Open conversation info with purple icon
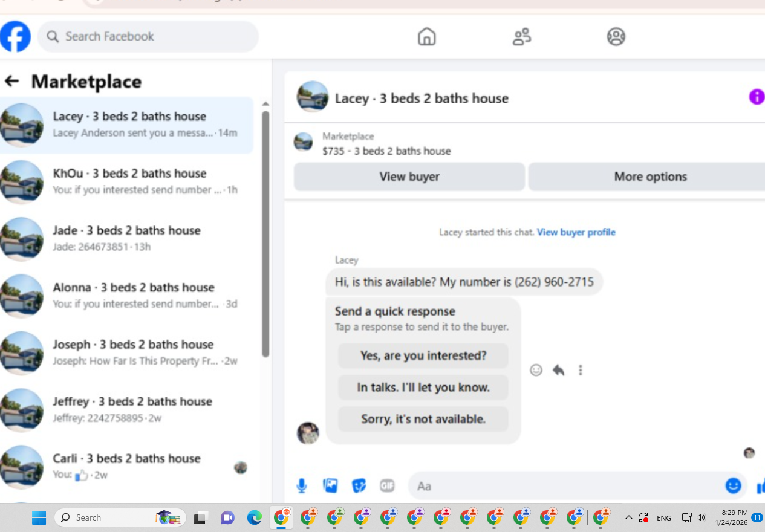This screenshot has width=765, height=532. [757, 97]
